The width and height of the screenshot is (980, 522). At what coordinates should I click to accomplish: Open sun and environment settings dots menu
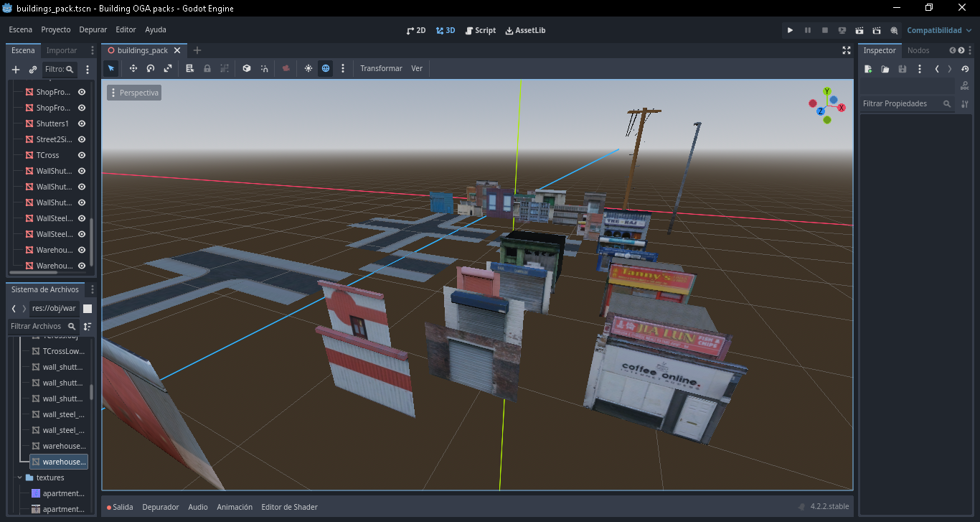pos(343,68)
